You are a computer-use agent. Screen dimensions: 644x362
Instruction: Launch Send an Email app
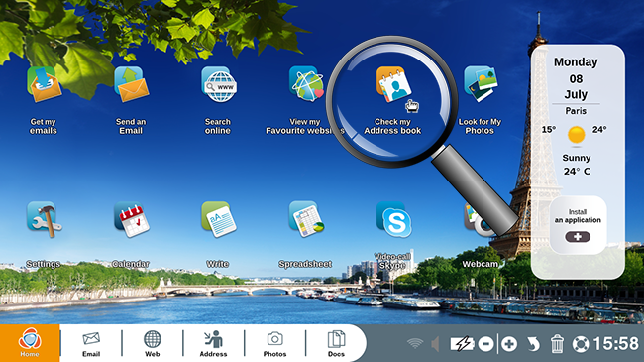[132, 84]
